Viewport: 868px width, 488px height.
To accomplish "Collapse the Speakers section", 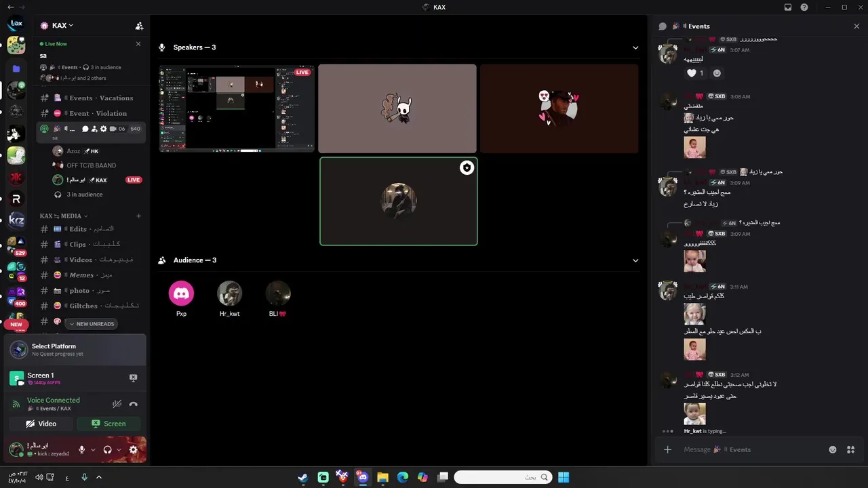I will [x=635, y=47].
